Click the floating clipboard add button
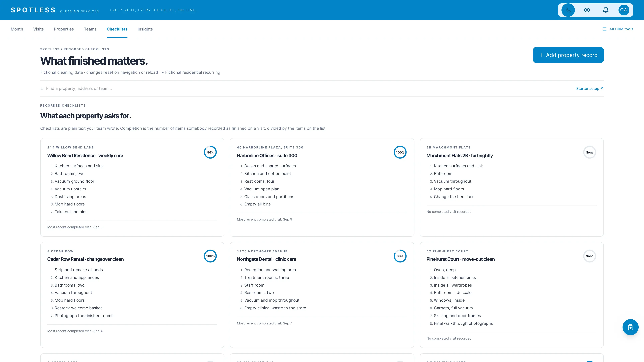The image size is (644, 362). (x=630, y=327)
